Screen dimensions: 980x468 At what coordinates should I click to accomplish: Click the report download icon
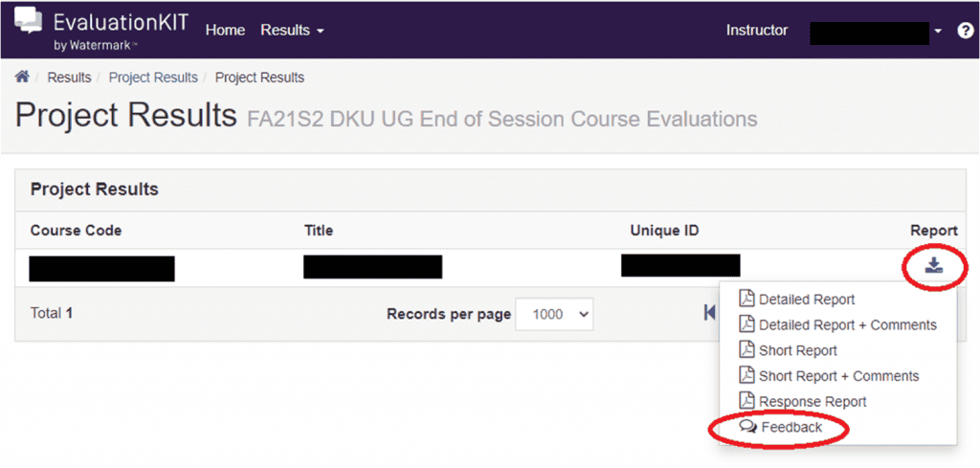click(x=933, y=266)
